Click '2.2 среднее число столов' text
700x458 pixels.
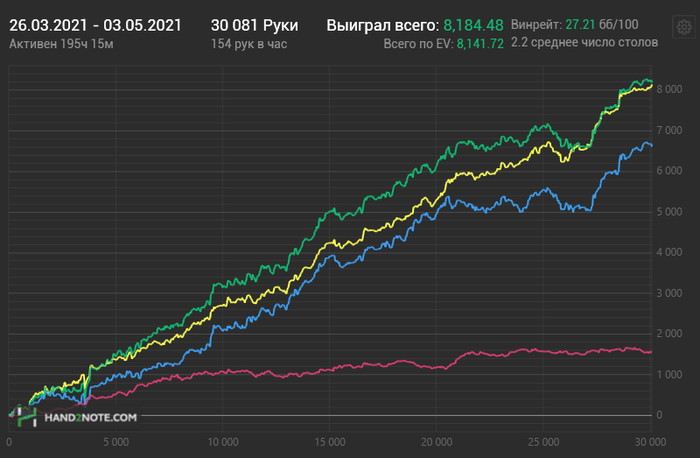(584, 42)
